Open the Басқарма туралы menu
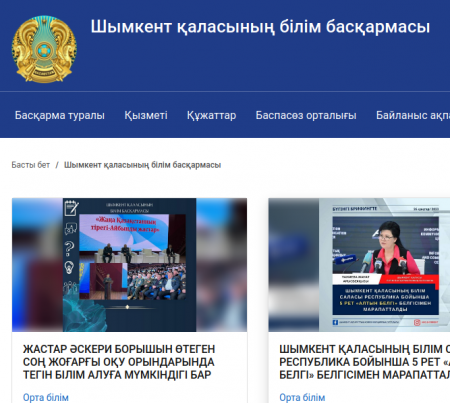Screen dimensions: 450x403 pyautogui.click(x=60, y=115)
